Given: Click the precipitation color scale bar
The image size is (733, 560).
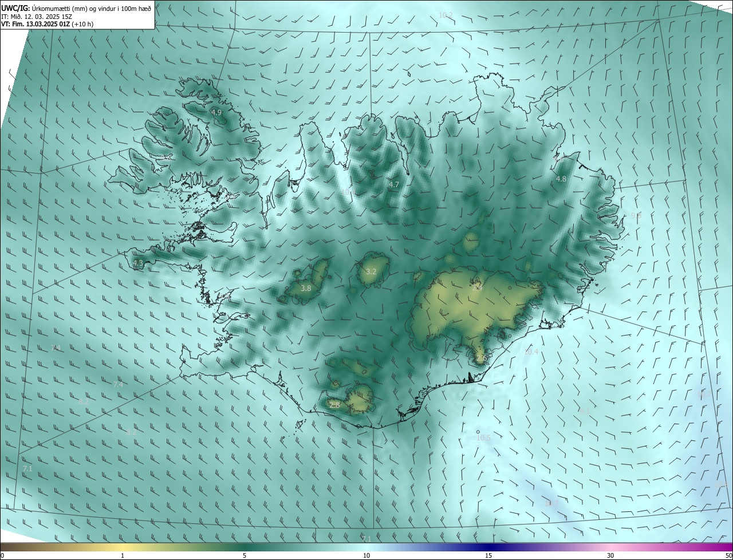Looking at the screenshot, I should 366,547.
